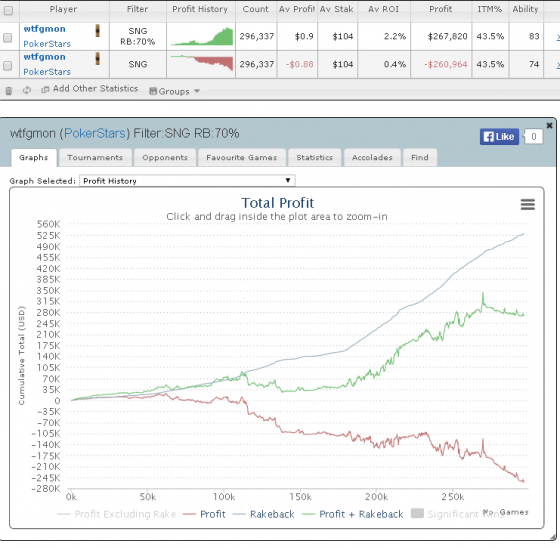
Task: Tick checkbox for plain SNG row
Action: [x=8, y=66]
